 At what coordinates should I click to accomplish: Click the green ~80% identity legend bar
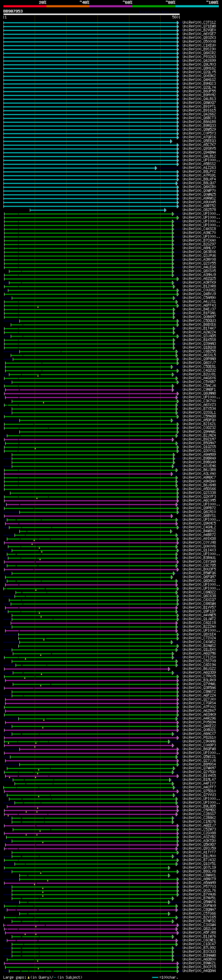coord(154,6)
